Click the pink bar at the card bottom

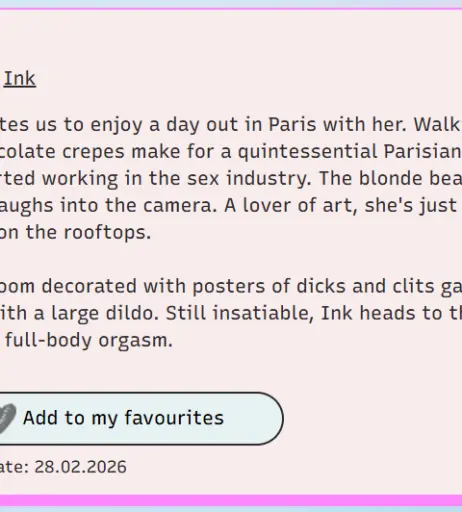[x=231, y=500]
